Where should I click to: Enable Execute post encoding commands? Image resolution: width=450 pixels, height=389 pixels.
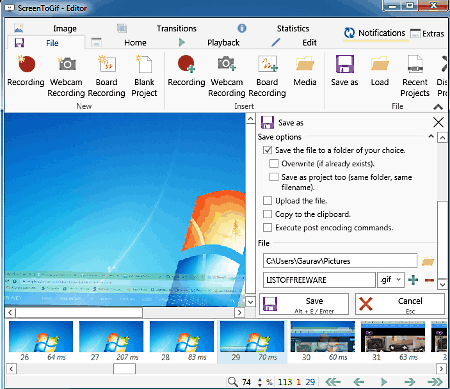click(x=267, y=227)
